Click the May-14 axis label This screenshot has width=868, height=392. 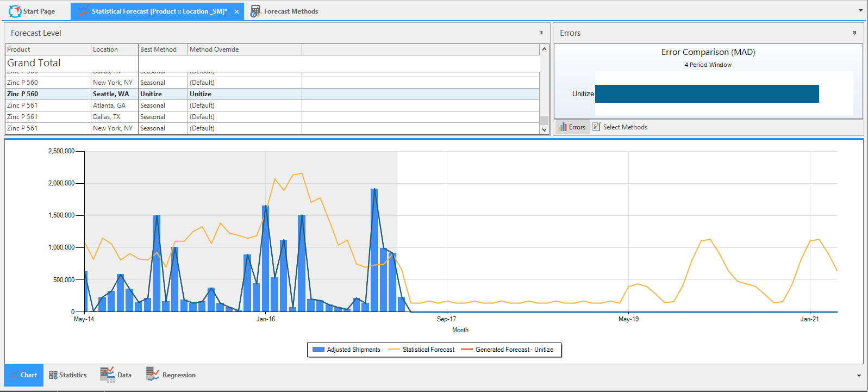(84, 319)
